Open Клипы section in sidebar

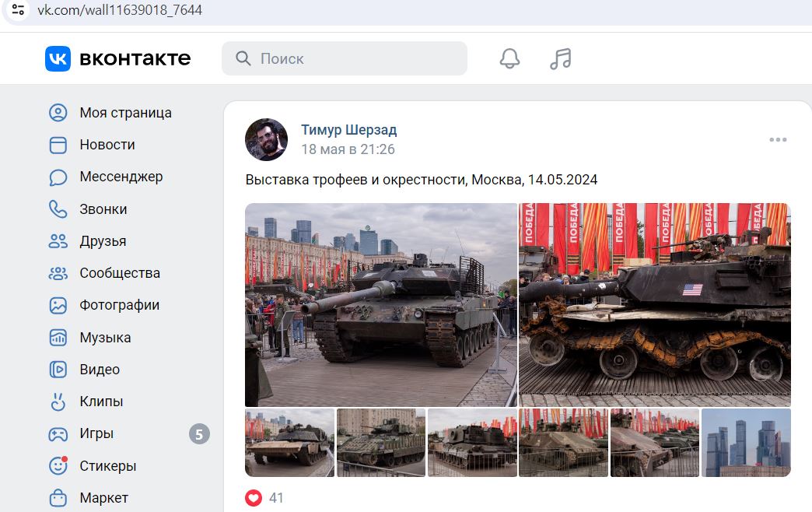tap(101, 401)
